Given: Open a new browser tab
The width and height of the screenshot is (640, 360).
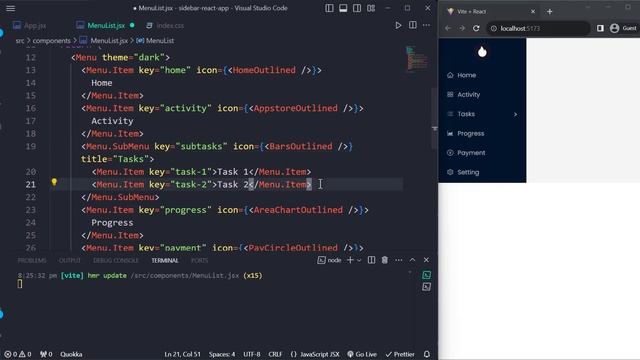Looking at the screenshot, I should pyautogui.click(x=550, y=11).
